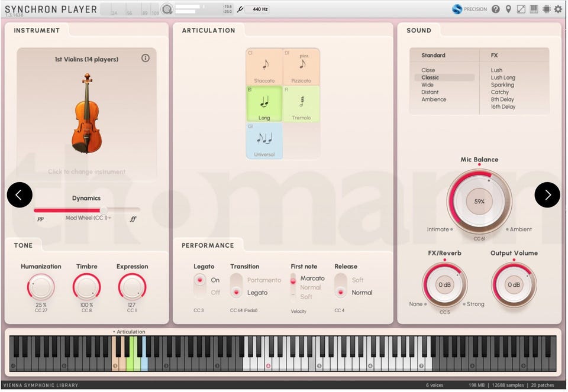Select the 8th Delay FX preset
The width and height of the screenshot is (568, 392).
(x=502, y=99)
